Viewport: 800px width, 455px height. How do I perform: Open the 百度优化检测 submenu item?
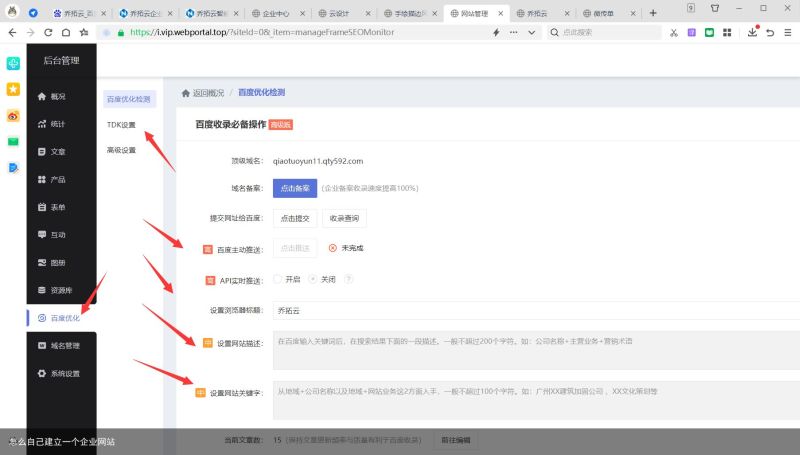pyautogui.click(x=129, y=99)
